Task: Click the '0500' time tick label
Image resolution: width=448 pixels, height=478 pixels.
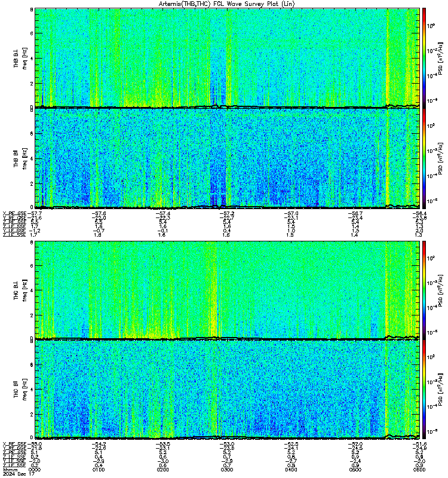Action: (355, 470)
